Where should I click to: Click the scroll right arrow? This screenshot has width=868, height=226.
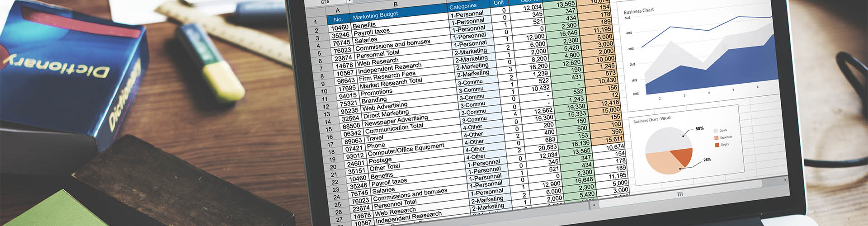(x=785, y=180)
